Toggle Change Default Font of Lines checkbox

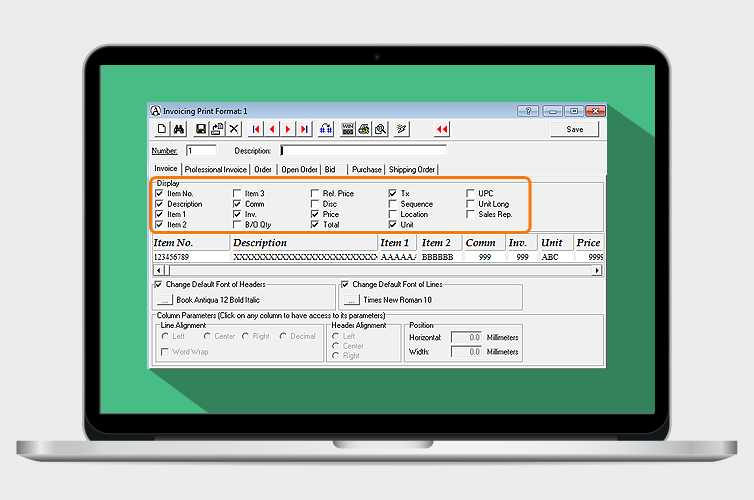(345, 284)
